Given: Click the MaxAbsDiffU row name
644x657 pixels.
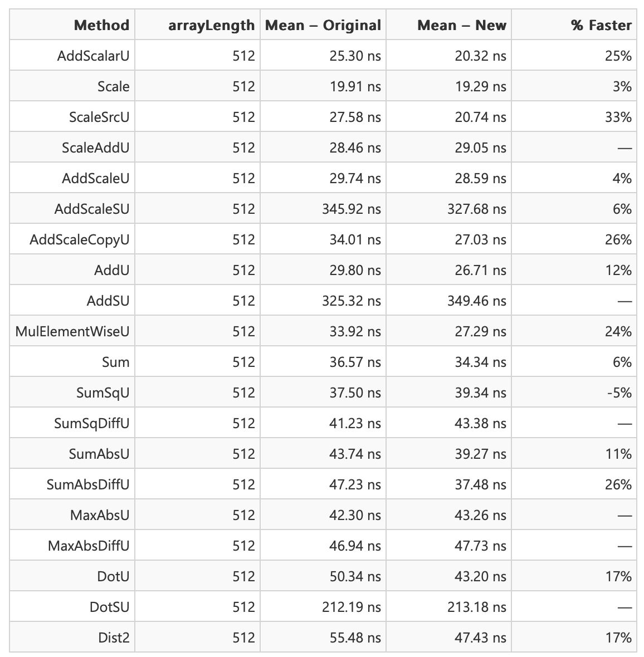Looking at the screenshot, I should tap(89, 546).
